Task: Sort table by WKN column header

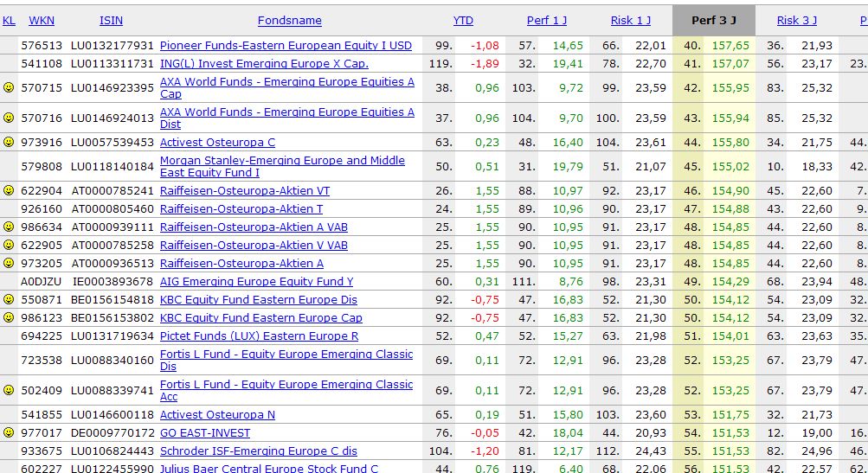Action: (42, 21)
